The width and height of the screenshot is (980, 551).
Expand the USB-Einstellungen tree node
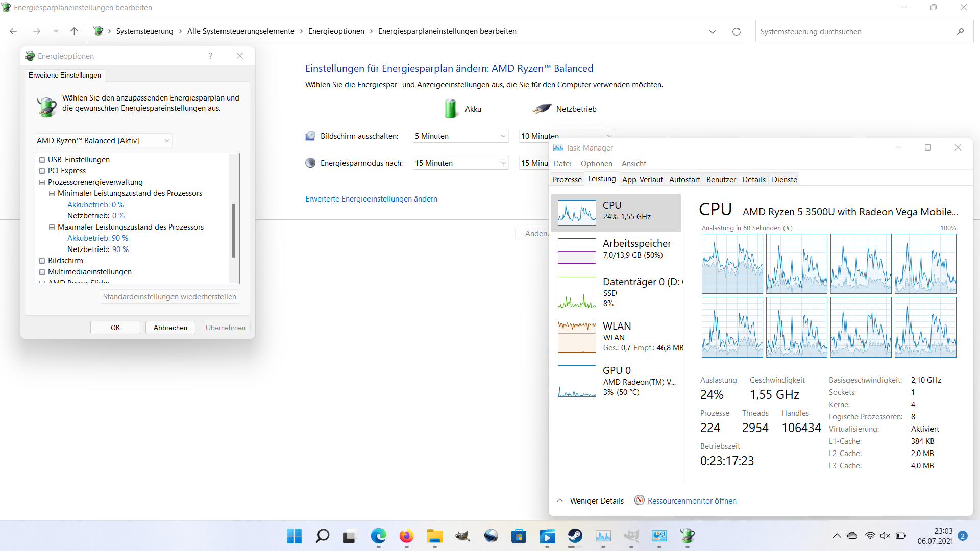point(42,160)
